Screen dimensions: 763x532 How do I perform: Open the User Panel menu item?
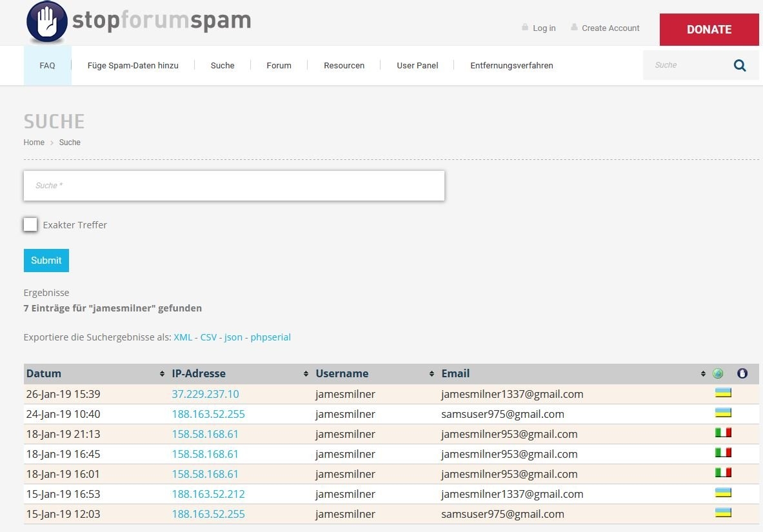[x=417, y=65]
